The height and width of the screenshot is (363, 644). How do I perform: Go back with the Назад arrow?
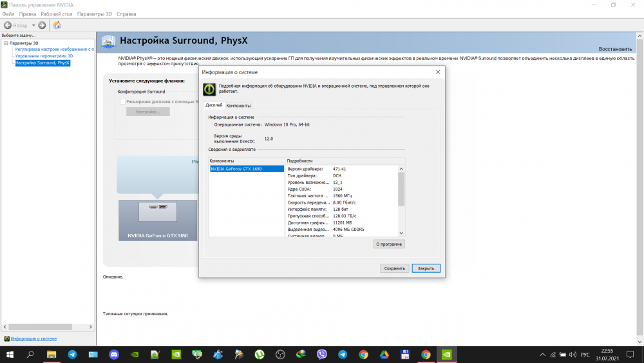(x=8, y=26)
